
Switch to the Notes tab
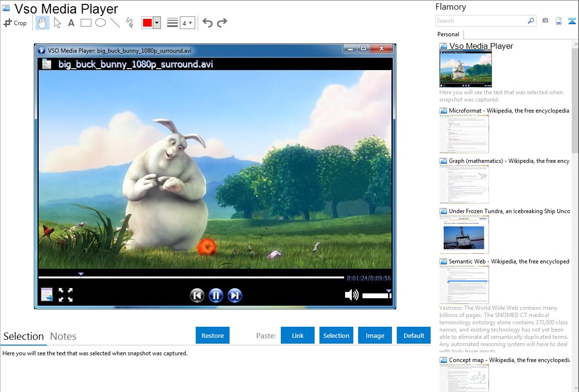[63, 336]
